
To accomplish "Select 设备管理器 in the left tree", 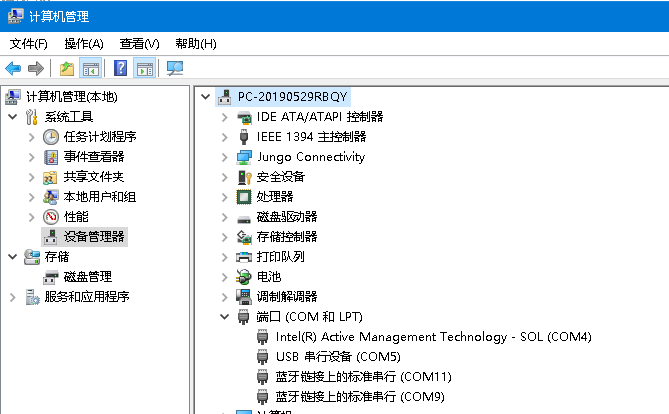I will (94, 237).
